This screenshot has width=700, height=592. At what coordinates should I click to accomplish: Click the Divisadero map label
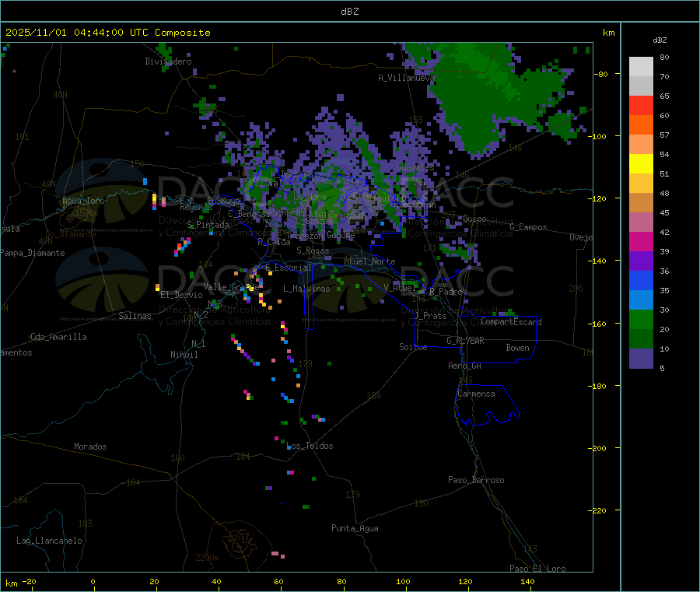pyautogui.click(x=168, y=61)
